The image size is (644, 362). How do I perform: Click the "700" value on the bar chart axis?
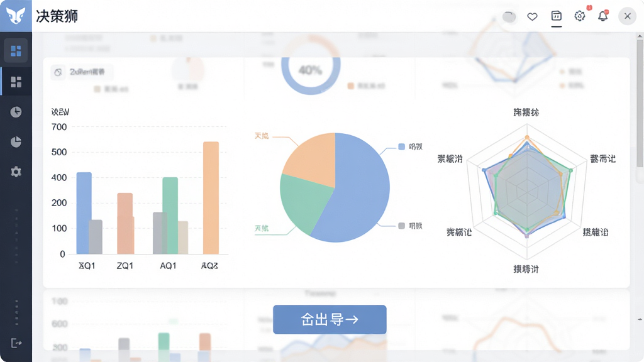(59, 127)
